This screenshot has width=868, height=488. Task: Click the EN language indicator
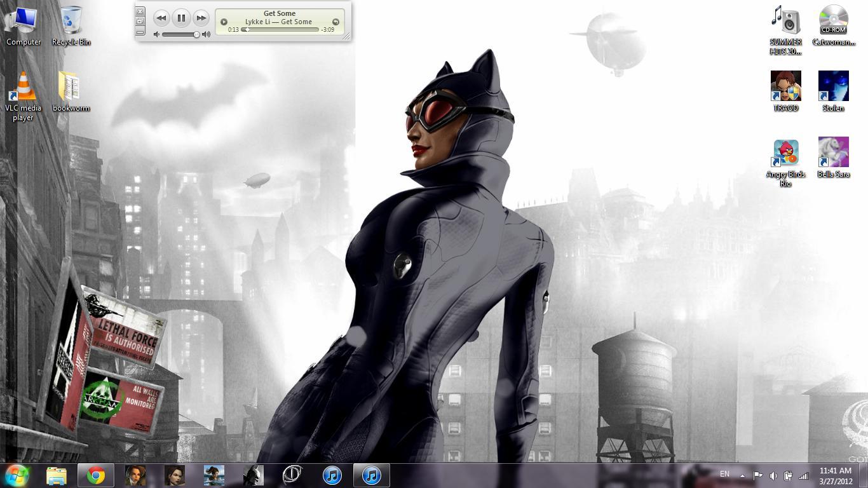point(724,474)
